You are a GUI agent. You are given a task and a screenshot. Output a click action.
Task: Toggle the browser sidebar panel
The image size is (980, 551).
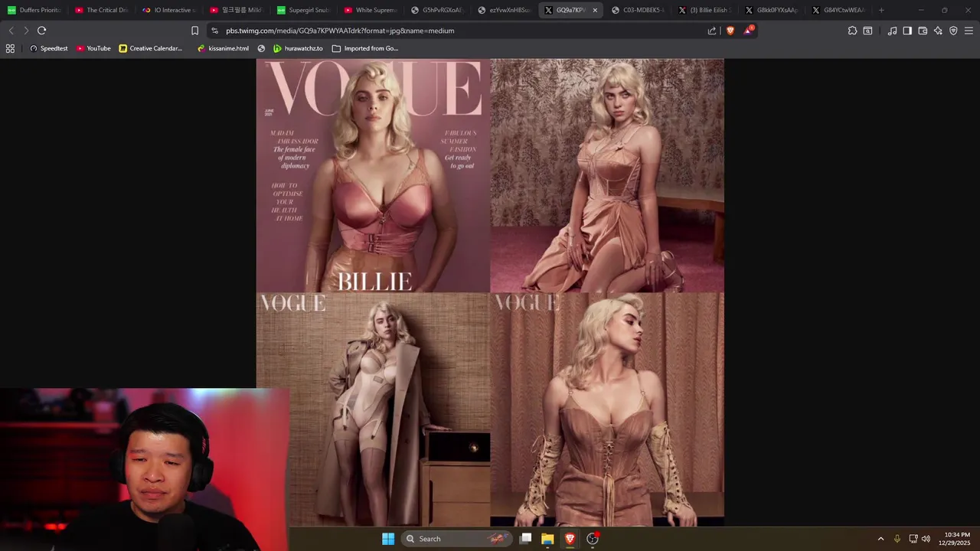point(907,31)
